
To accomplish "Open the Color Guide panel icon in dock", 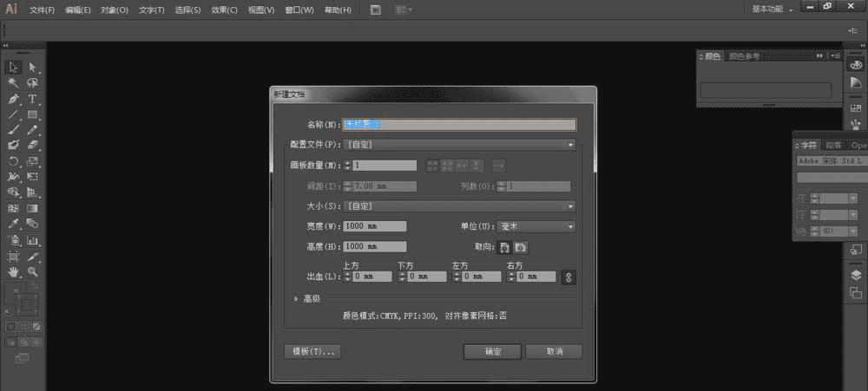I will [x=856, y=82].
